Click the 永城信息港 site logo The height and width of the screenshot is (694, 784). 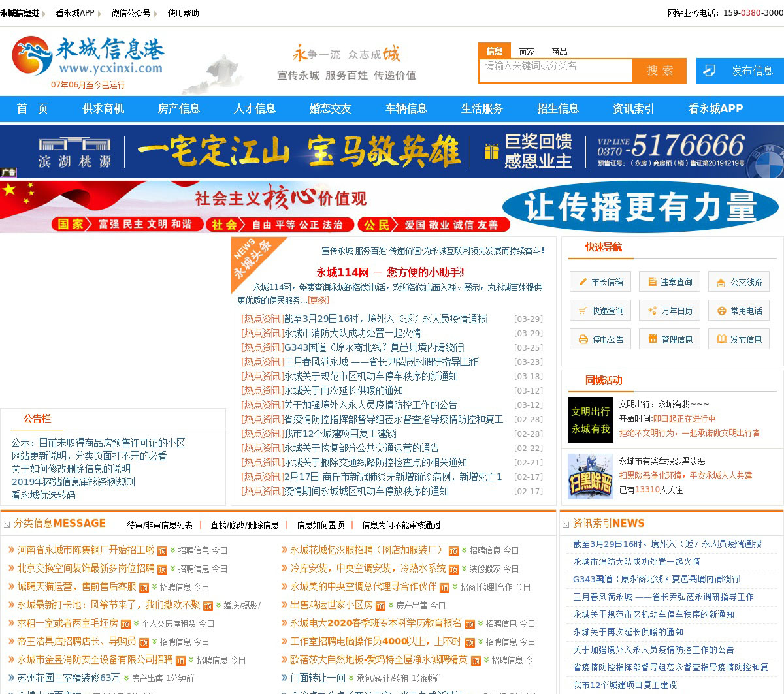(88, 57)
